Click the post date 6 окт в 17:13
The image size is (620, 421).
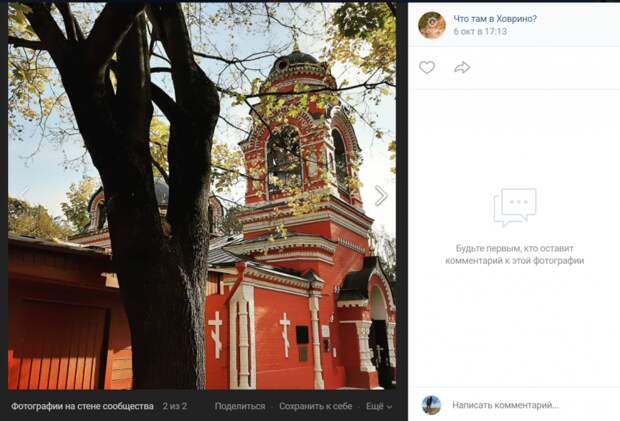click(x=480, y=32)
